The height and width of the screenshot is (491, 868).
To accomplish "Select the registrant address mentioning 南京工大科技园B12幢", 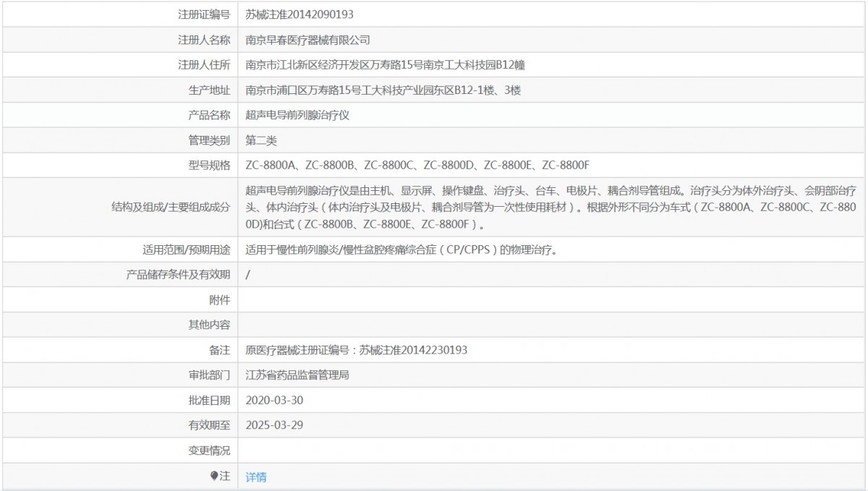I will (385, 65).
